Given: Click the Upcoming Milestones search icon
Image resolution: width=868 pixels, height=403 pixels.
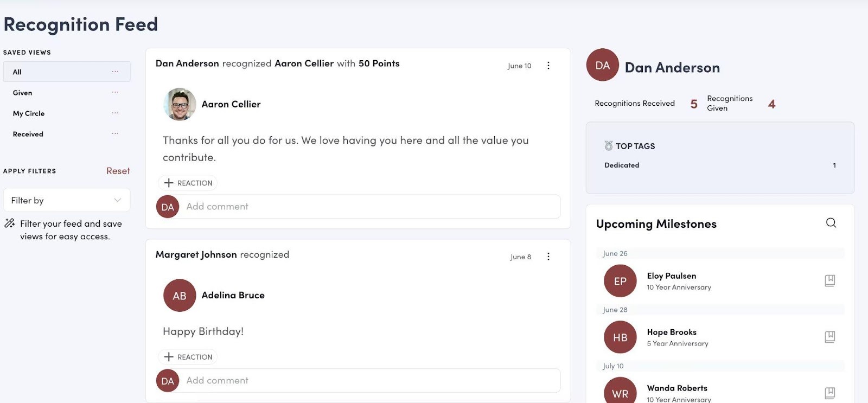Looking at the screenshot, I should coord(831,223).
